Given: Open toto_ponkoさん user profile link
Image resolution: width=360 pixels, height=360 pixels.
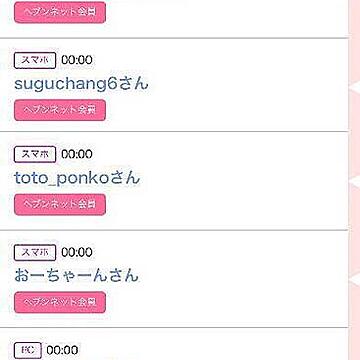Looking at the screenshot, I should (x=77, y=178).
